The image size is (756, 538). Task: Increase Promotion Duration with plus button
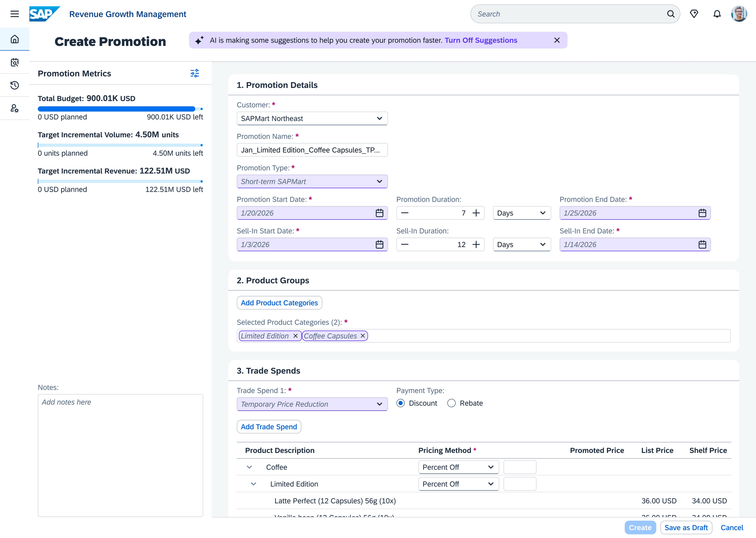point(476,213)
